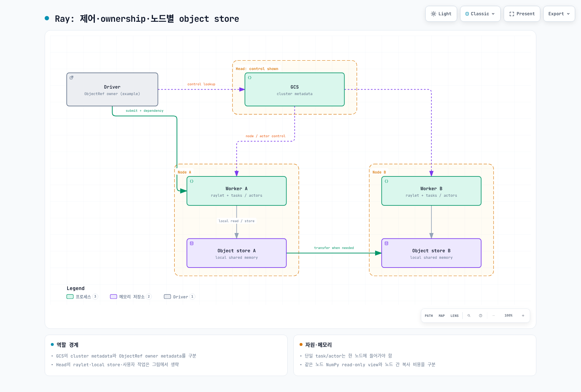Zoom in with the plus button

coord(523,316)
